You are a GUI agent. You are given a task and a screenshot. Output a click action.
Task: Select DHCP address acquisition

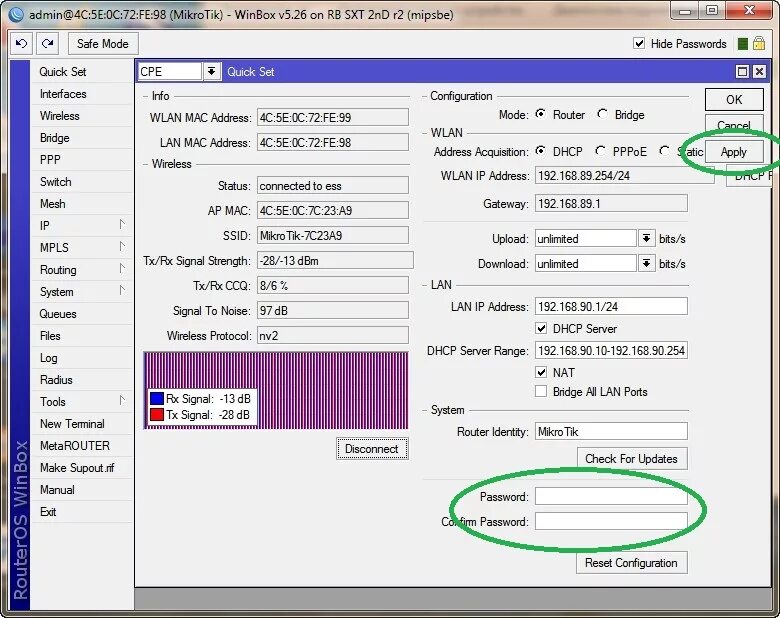click(540, 151)
